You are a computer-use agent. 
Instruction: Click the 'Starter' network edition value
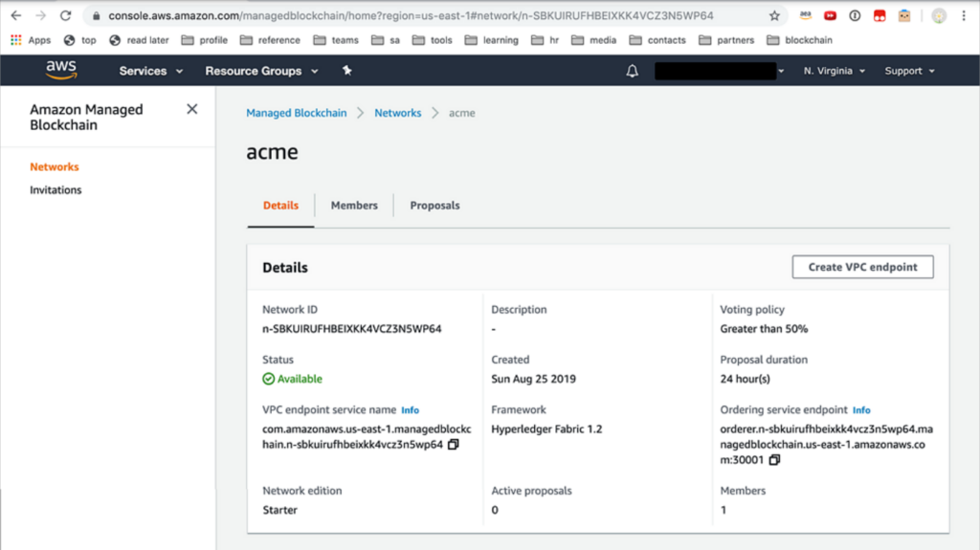(x=279, y=510)
